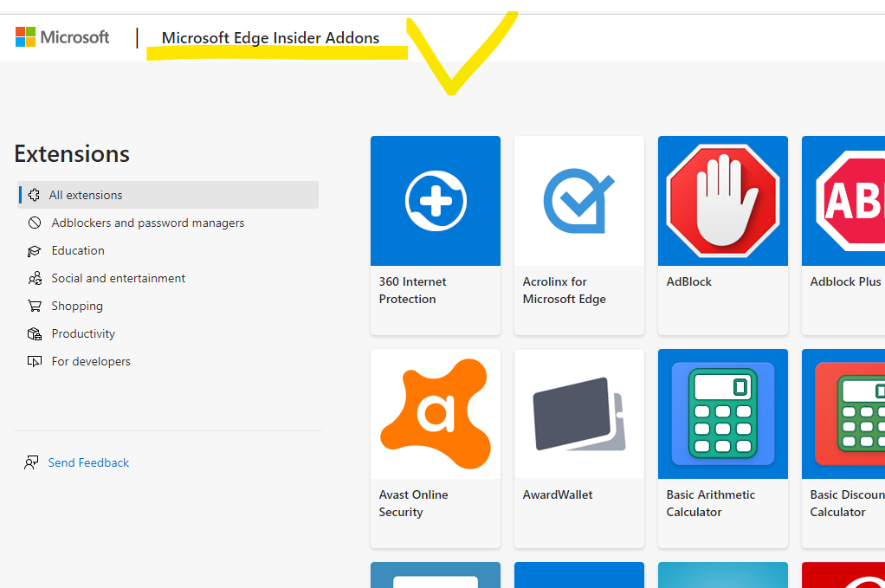885x588 pixels.
Task: Open Microsoft Edge Insider Addons title link
Action: click(270, 38)
